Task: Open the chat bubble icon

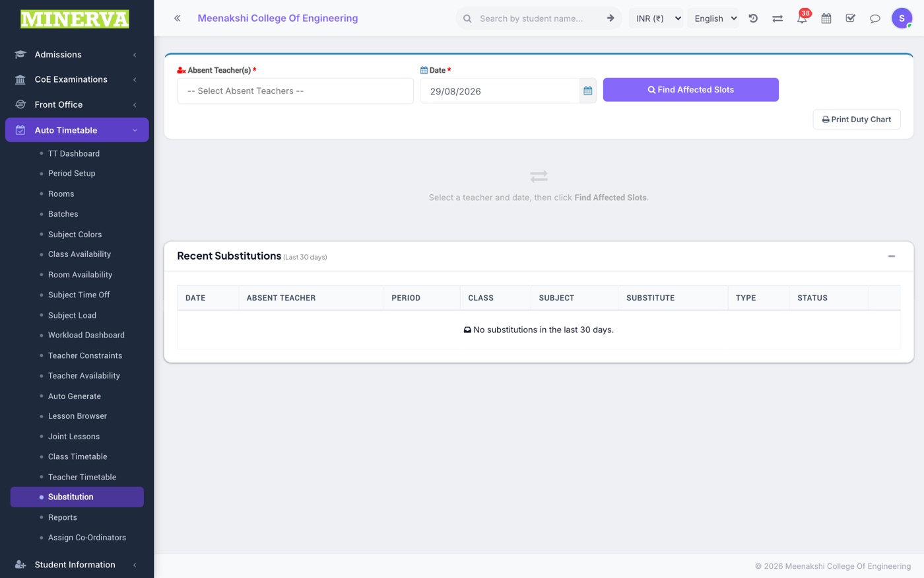Action: click(875, 18)
